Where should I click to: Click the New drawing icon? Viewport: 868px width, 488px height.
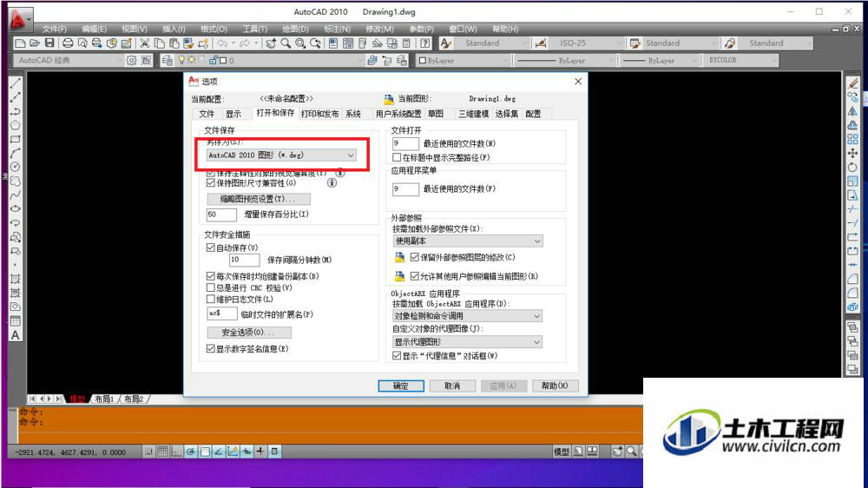pyautogui.click(x=21, y=43)
